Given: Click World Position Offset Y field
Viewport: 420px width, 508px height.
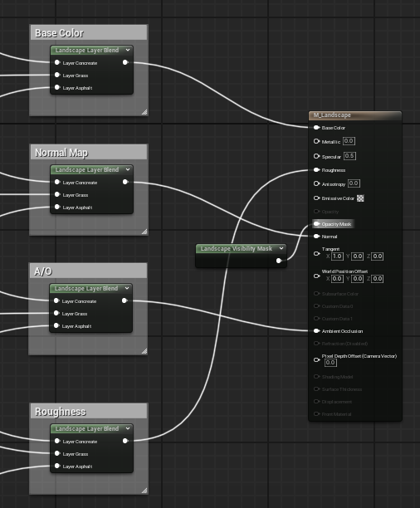Looking at the screenshot, I should (x=357, y=279).
